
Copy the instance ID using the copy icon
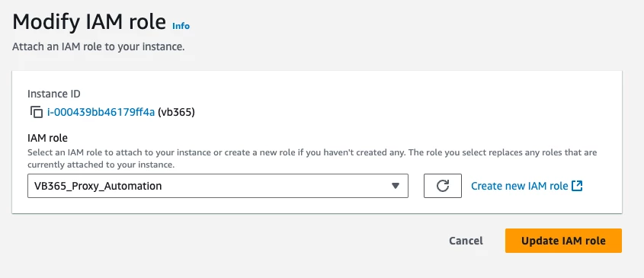tap(37, 112)
